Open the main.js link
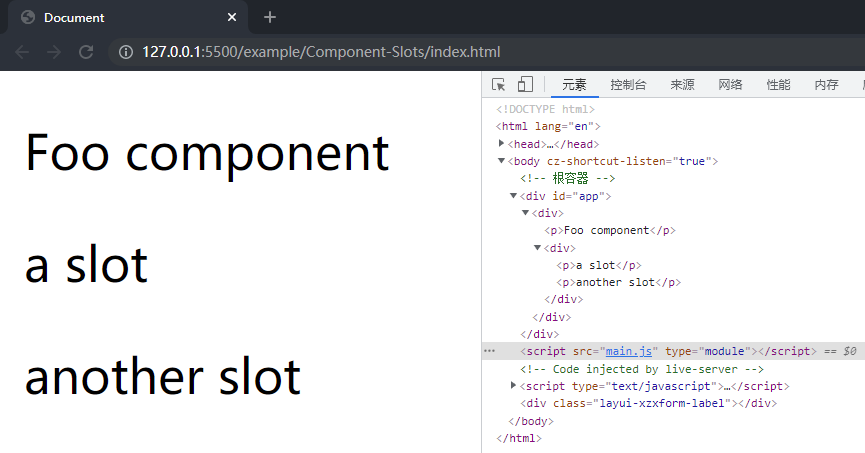 coord(628,351)
